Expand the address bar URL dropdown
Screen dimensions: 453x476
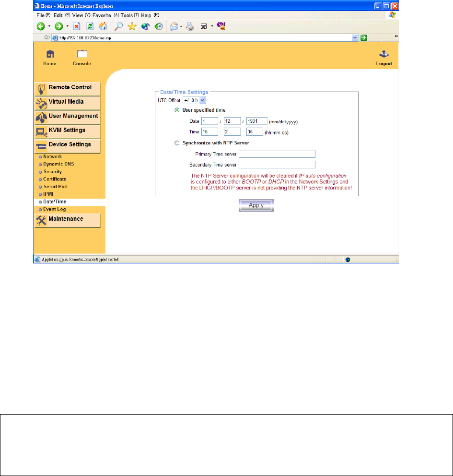(x=355, y=37)
